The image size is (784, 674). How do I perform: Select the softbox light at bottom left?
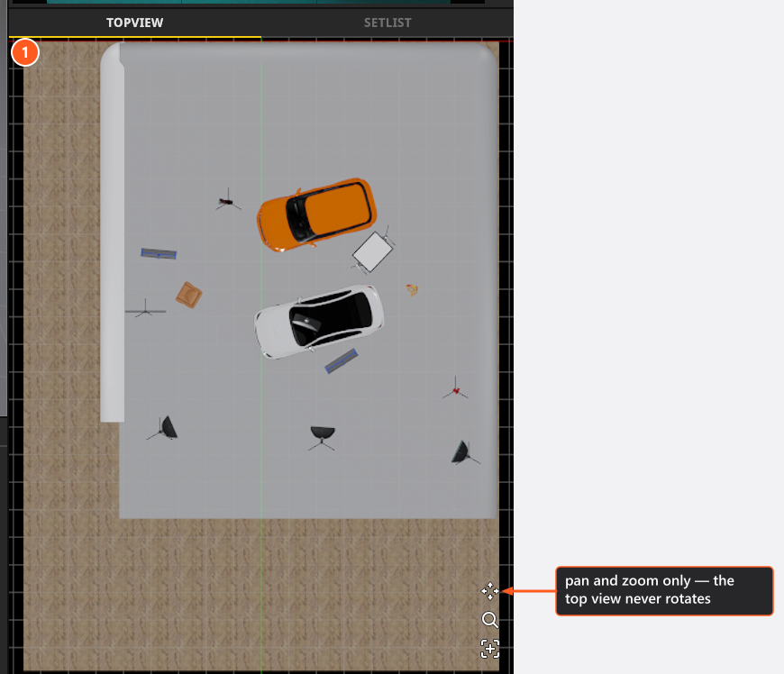pyautogui.click(x=163, y=428)
